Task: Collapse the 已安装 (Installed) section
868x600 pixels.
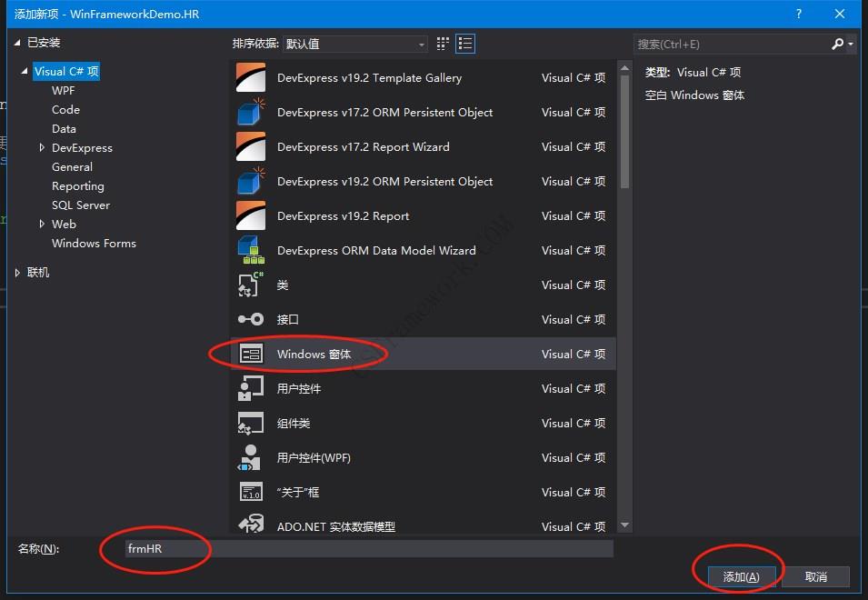Action: click(x=17, y=43)
